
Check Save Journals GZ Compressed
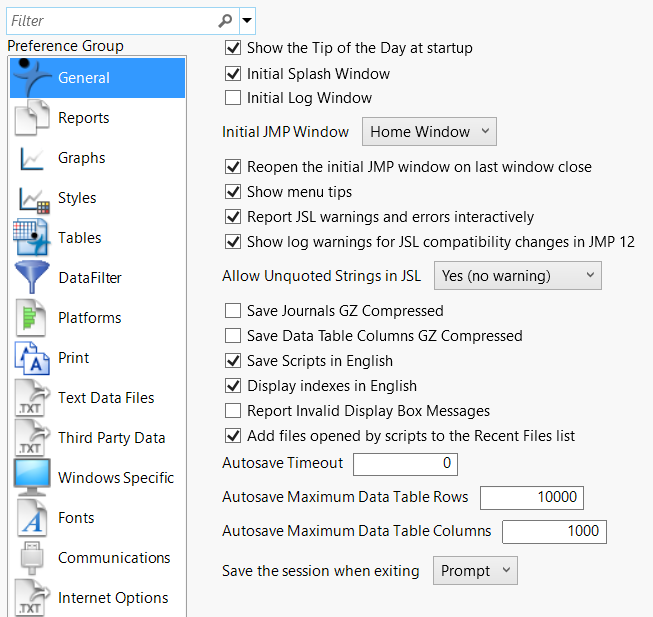(x=233, y=311)
